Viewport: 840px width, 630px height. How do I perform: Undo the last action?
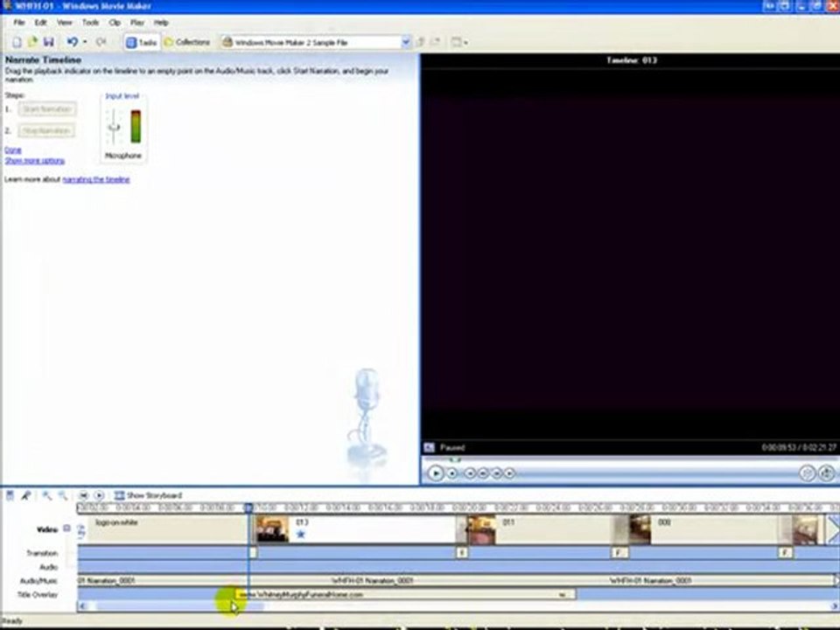[73, 42]
